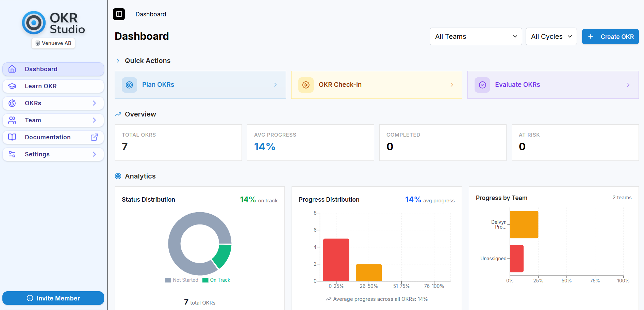644x310 pixels.
Task: Click the OKR Check-in card arrow
Action: click(x=452, y=85)
